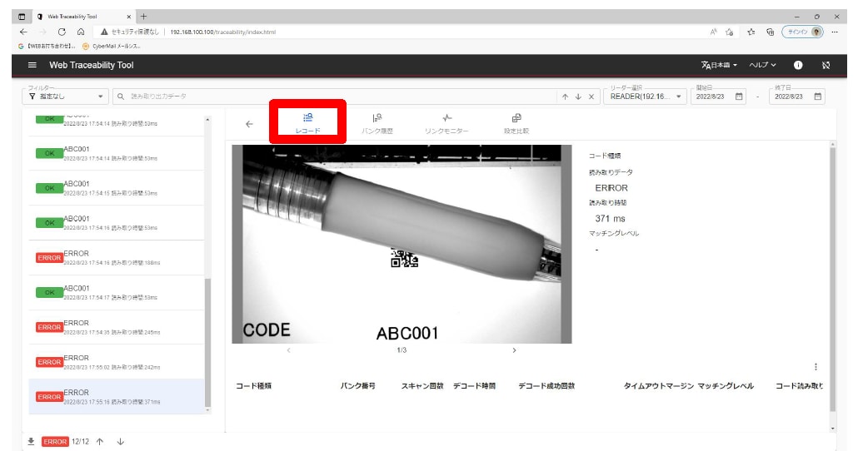The image size is (868, 451).
Task: Open the フィルター filter dropdown
Action: pyautogui.click(x=66, y=97)
